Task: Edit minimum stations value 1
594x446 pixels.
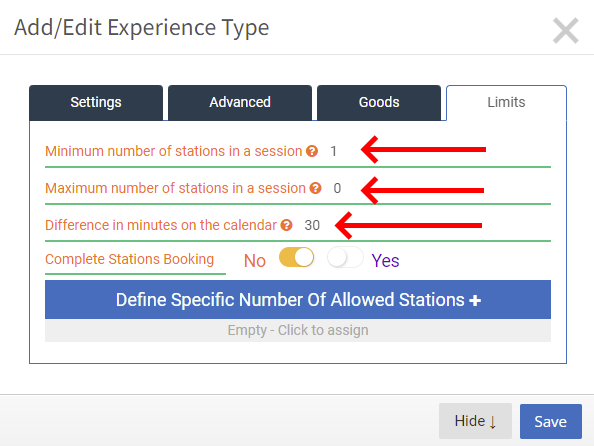Action: point(333,151)
